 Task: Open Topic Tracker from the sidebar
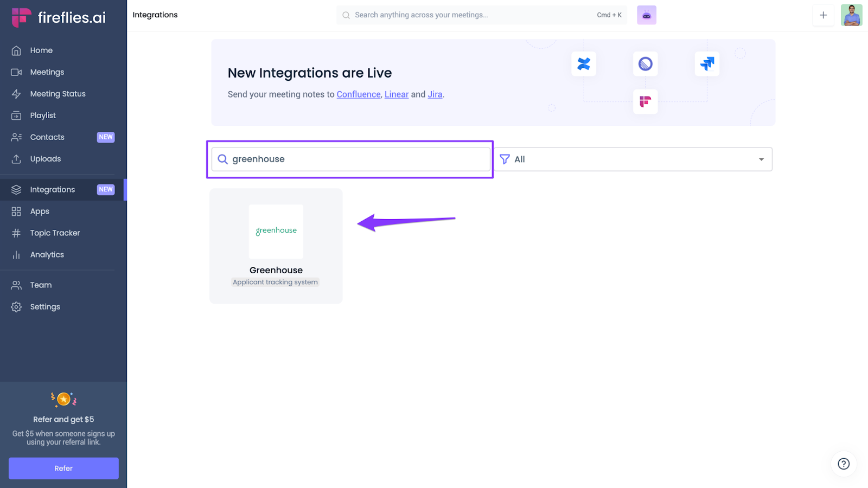[55, 233]
